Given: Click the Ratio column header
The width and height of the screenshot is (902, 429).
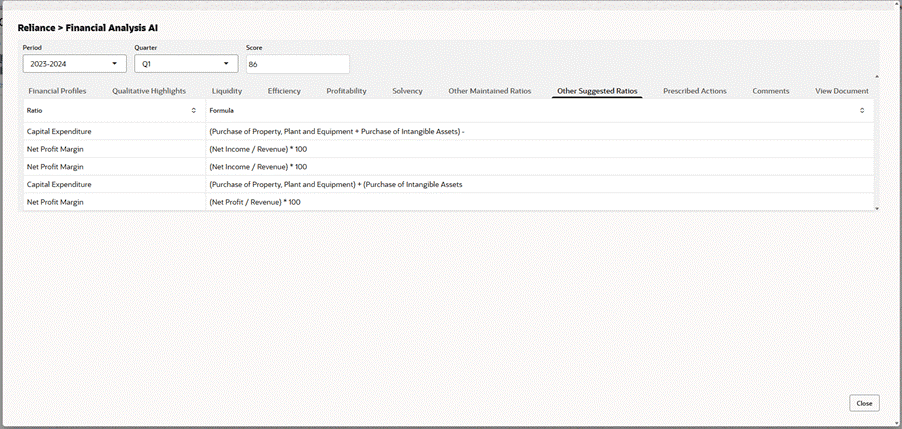Looking at the screenshot, I should click(x=114, y=110).
